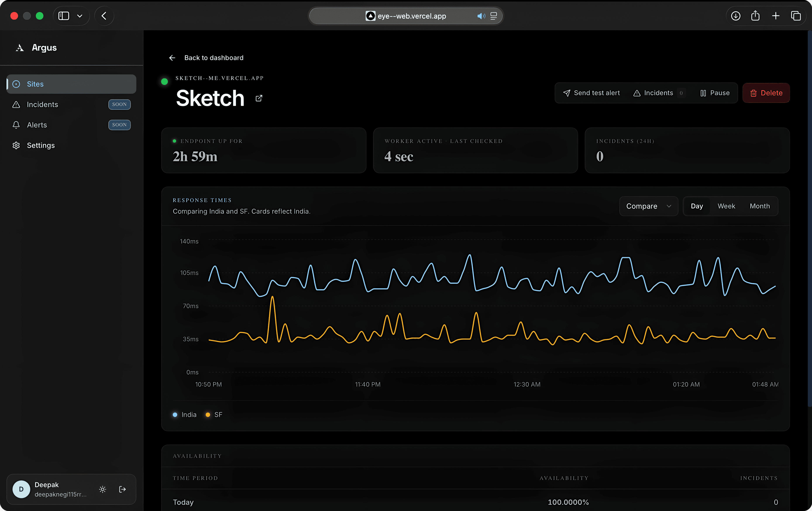This screenshot has width=812, height=511.
Task: Click the endpoint uptime value 2h 59m
Action: click(x=195, y=157)
